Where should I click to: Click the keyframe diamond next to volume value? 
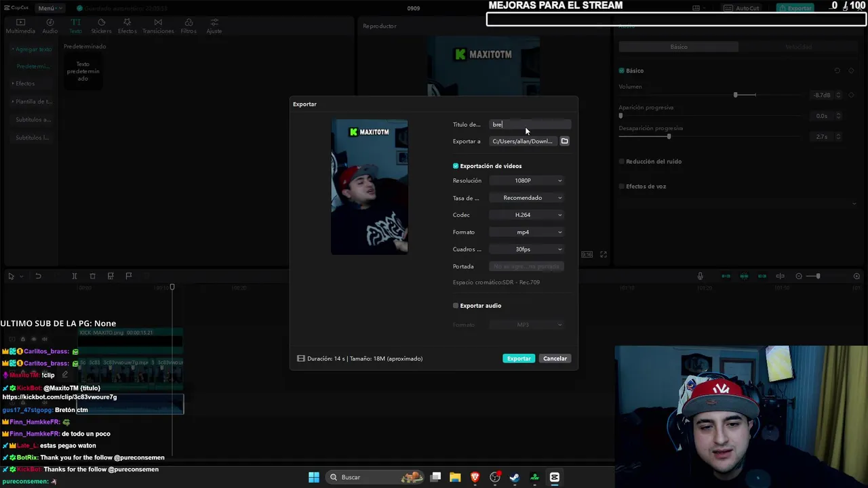[851, 95]
